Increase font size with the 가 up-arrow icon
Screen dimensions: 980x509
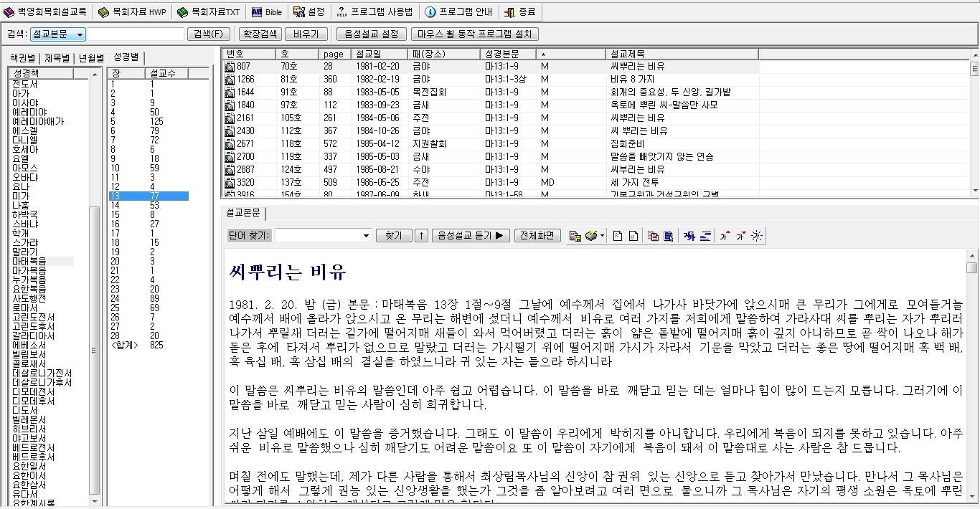point(725,234)
